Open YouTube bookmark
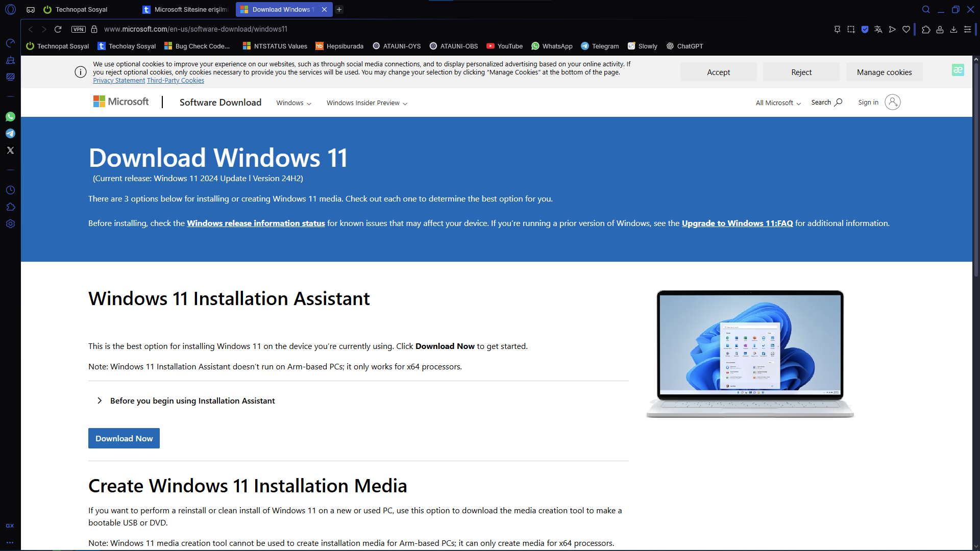 504,46
